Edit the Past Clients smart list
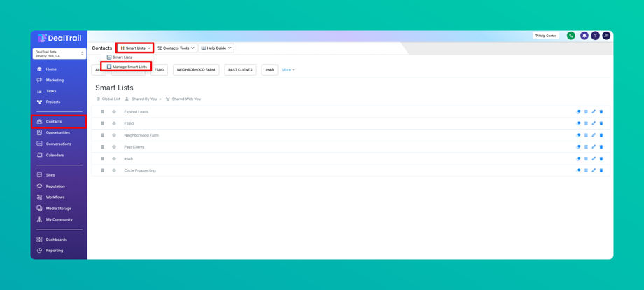Viewport: 644px width, 290px height. (594, 146)
